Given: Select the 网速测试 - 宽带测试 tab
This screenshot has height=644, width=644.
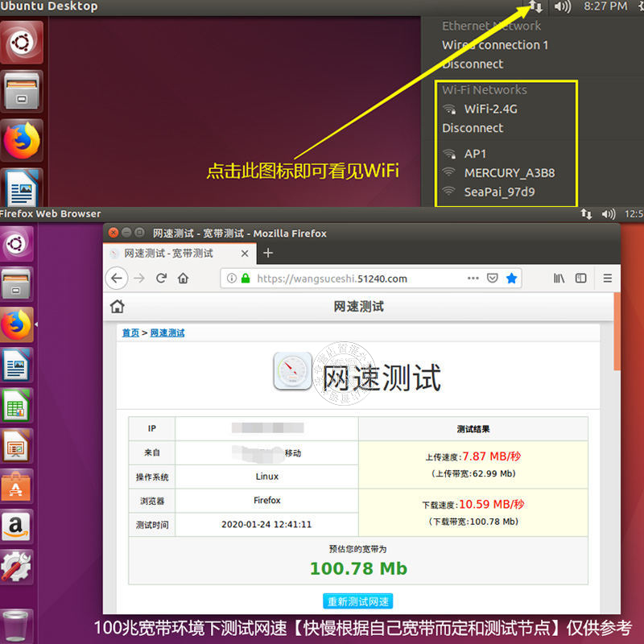Looking at the screenshot, I should point(180,254).
